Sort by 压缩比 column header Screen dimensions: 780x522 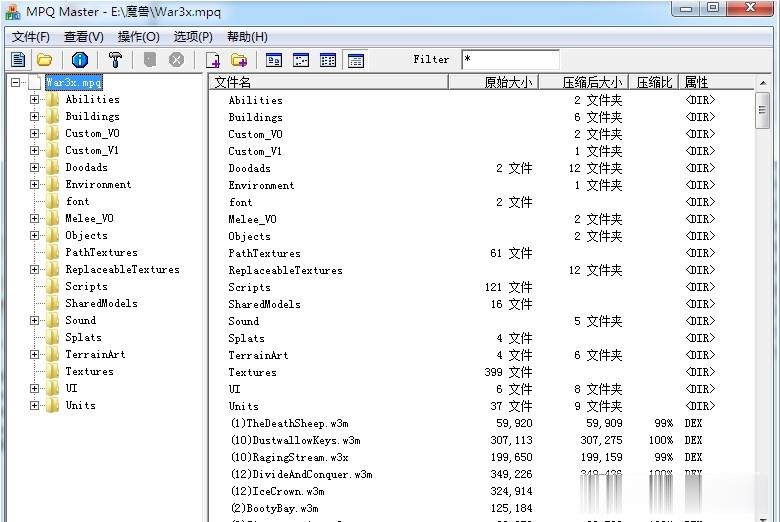tap(654, 82)
